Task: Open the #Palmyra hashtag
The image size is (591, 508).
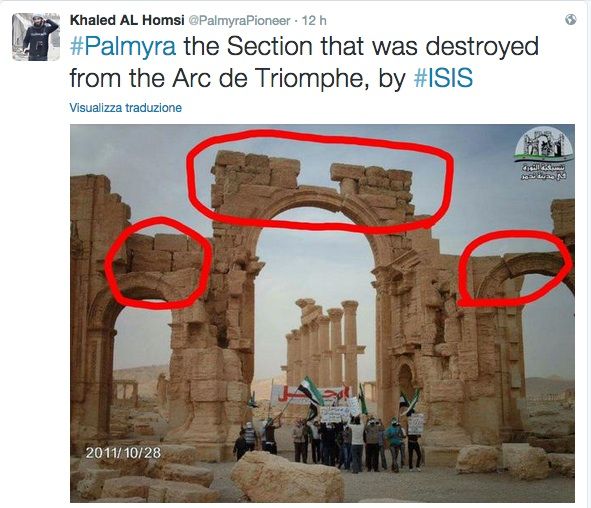Action: 123,46
